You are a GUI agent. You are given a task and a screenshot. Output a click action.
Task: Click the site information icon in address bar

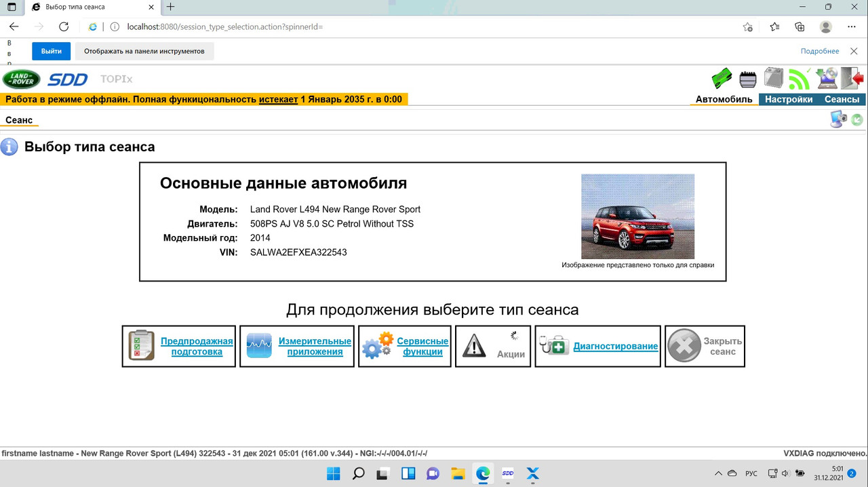[114, 26]
